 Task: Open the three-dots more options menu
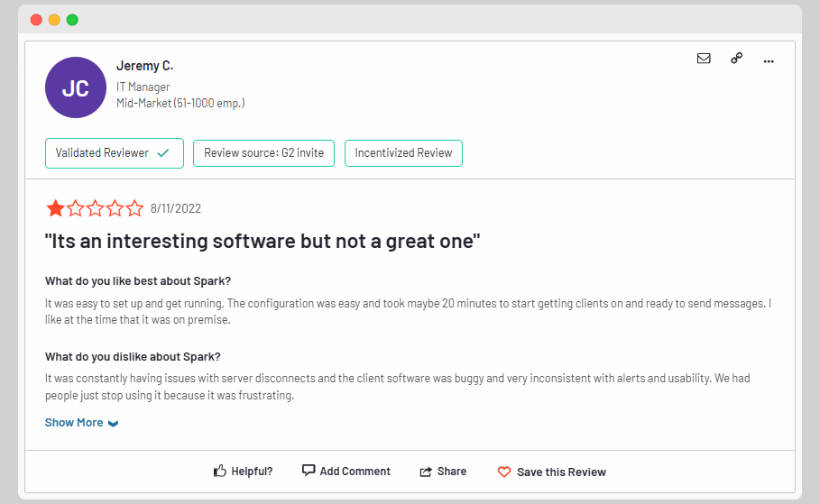(769, 61)
